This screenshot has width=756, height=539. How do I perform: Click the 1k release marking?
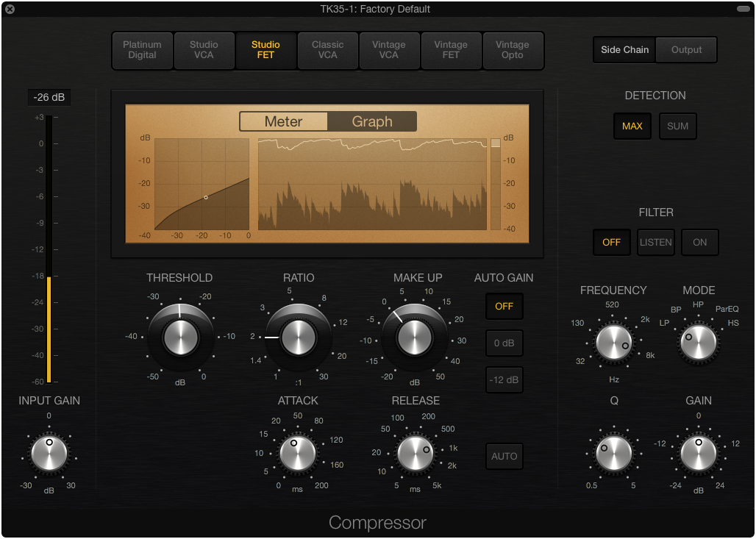pyautogui.click(x=454, y=448)
